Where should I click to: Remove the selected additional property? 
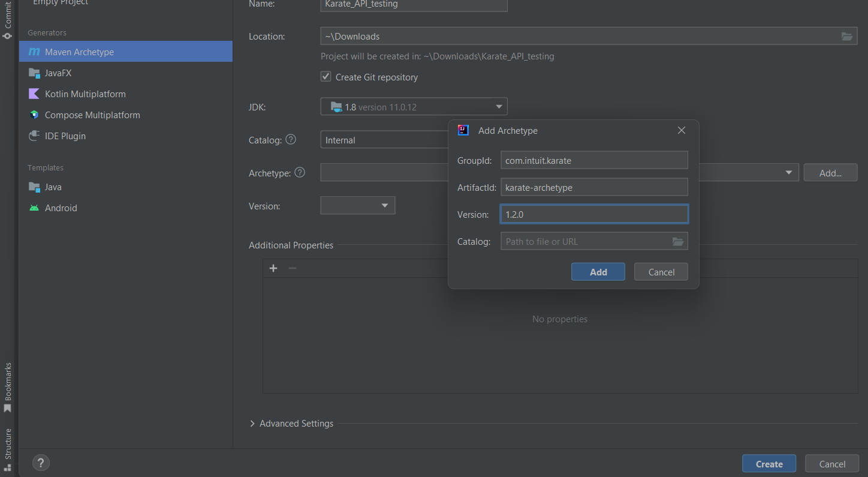click(x=293, y=268)
